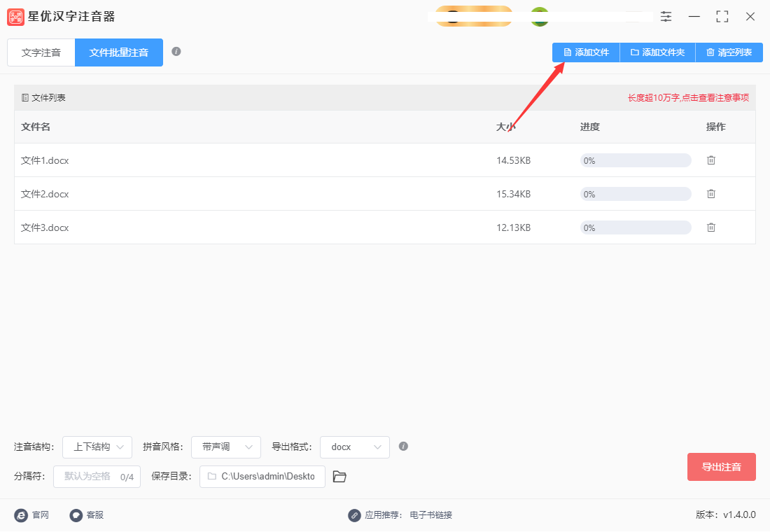Toggle fullscreen window icon
Image resolution: width=770 pixels, height=532 pixels.
722,17
